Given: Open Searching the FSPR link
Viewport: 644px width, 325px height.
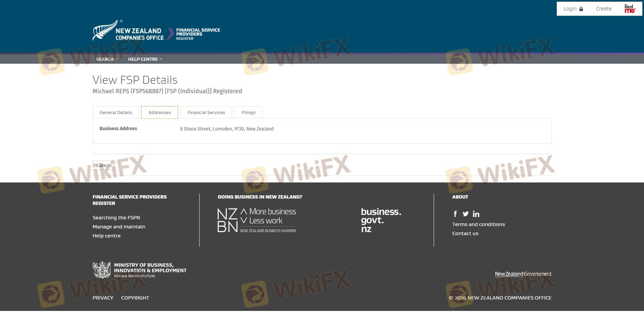Looking at the screenshot, I should (x=116, y=218).
